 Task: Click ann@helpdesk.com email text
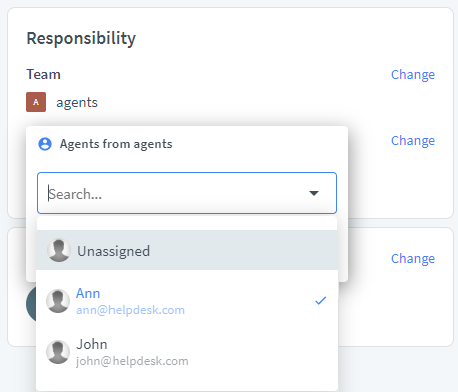(130, 310)
